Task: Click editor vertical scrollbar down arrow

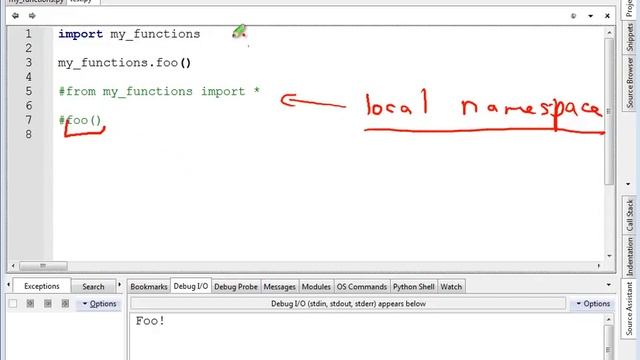Action: click(609, 256)
